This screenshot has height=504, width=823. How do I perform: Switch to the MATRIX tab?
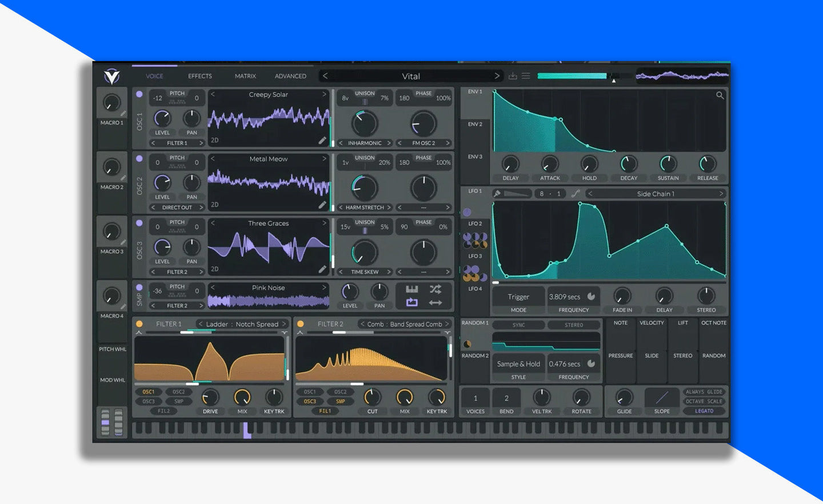[x=245, y=76]
